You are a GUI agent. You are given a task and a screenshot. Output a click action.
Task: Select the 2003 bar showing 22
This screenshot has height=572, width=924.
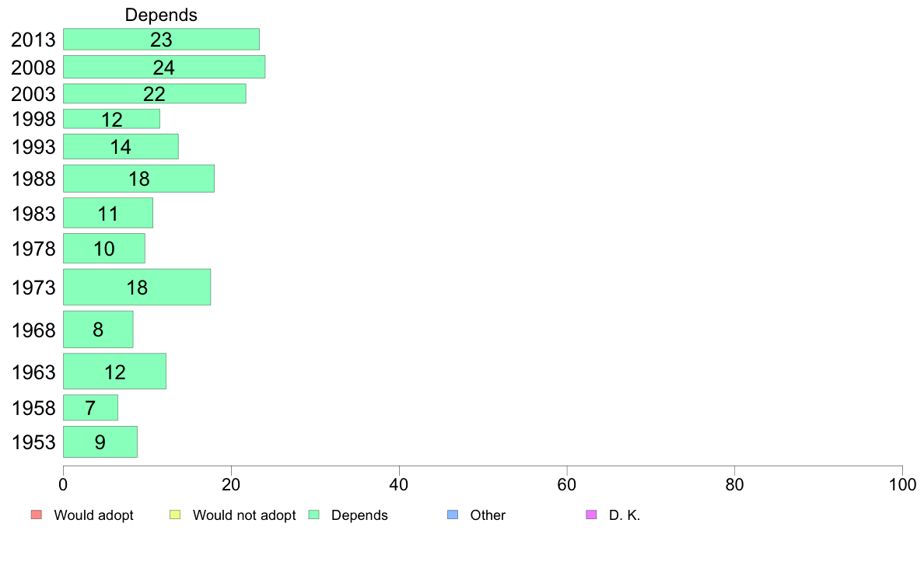(x=155, y=94)
